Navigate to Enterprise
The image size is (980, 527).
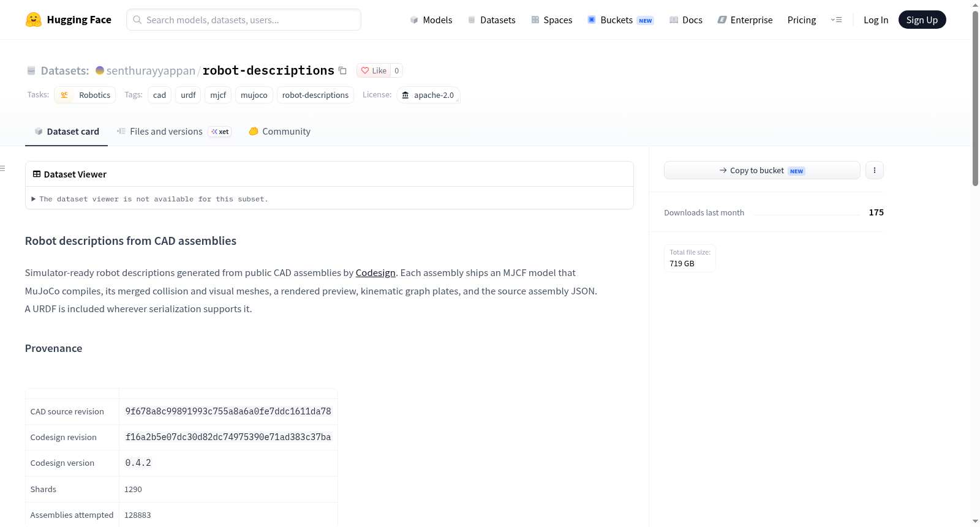pos(745,20)
